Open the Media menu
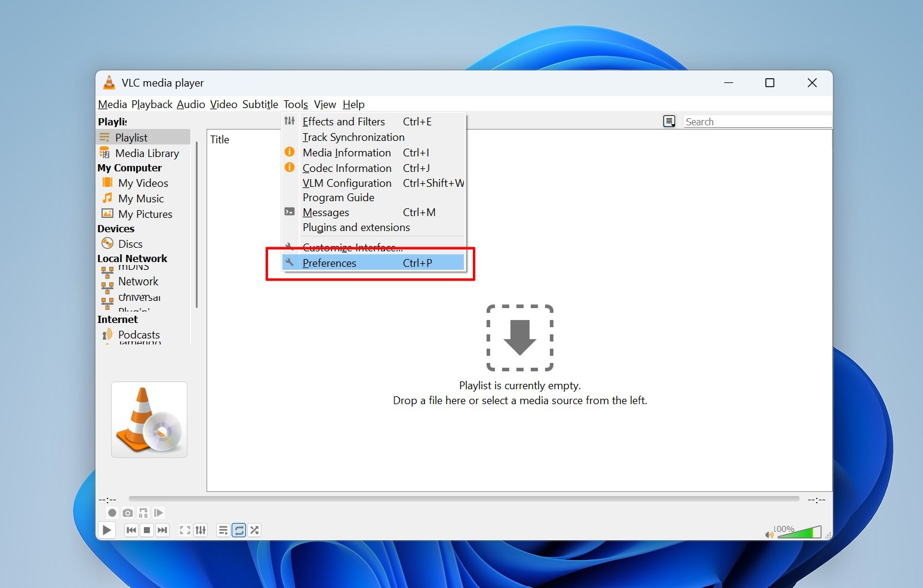The image size is (923, 588). tap(112, 104)
